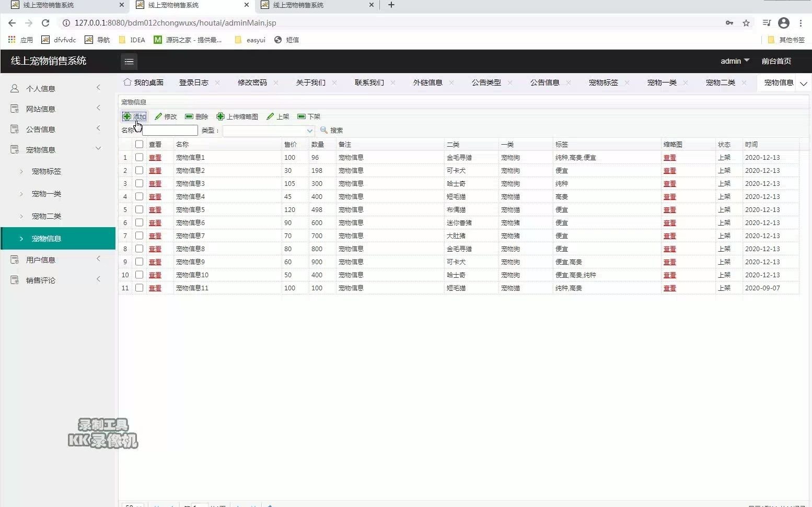
Task: Toggle the sidebar with the hamburger menu icon
Action: click(129, 62)
